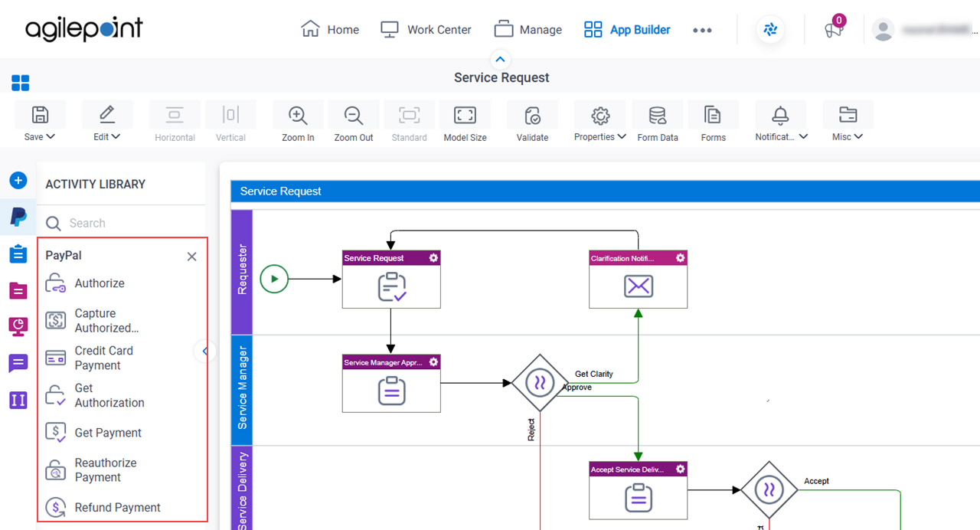This screenshot has height=530, width=980.
Task: Select decision diamond after Service Manager Approval
Action: coord(540,383)
